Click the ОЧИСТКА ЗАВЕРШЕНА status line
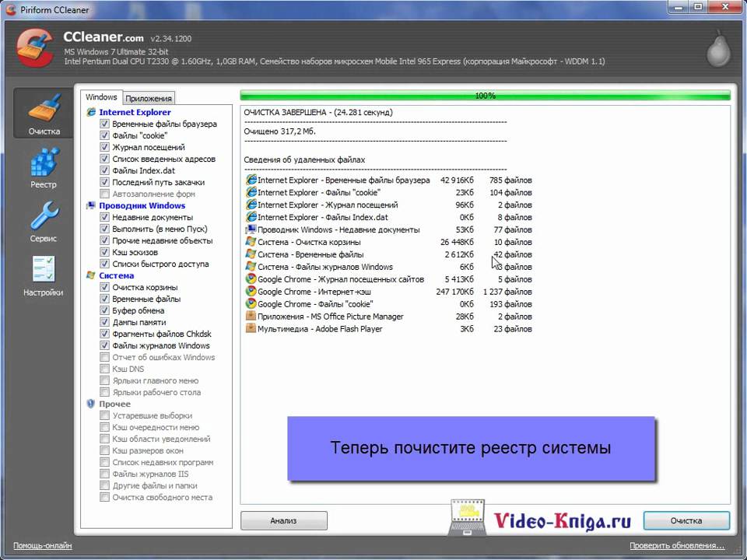Viewport: 747px width, 560px height. (x=318, y=112)
